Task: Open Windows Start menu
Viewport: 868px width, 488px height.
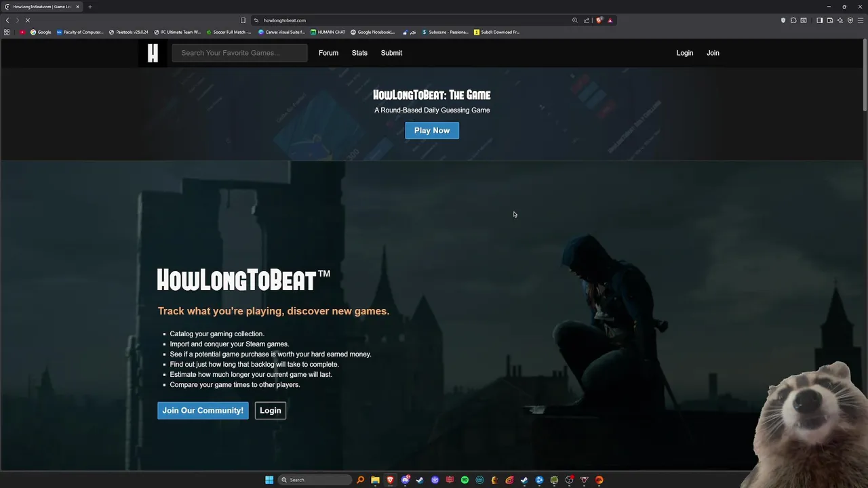Action: click(269, 480)
